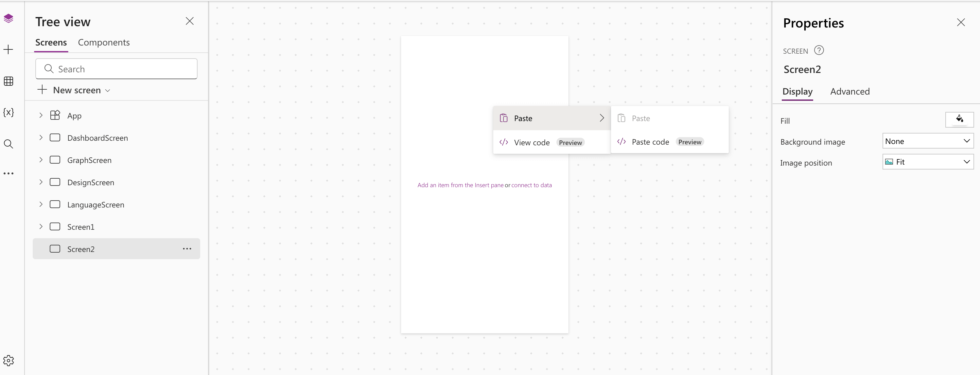Open the Variables {x} icon
Image resolution: width=980 pixels, height=375 pixels.
click(x=9, y=112)
